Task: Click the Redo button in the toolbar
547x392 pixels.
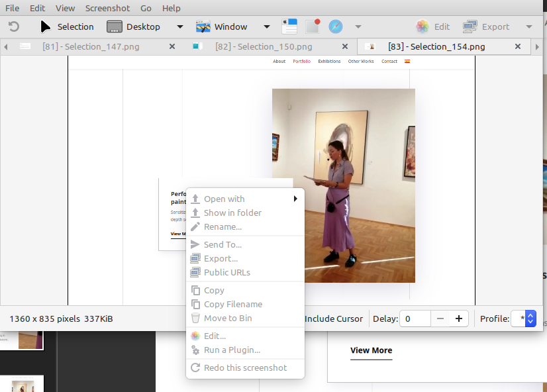Action: pyautogui.click(x=13, y=26)
